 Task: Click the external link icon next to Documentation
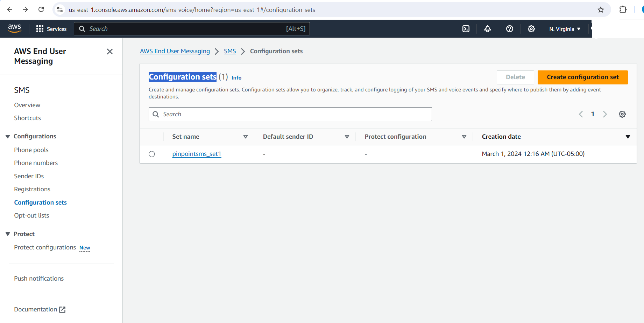click(62, 309)
